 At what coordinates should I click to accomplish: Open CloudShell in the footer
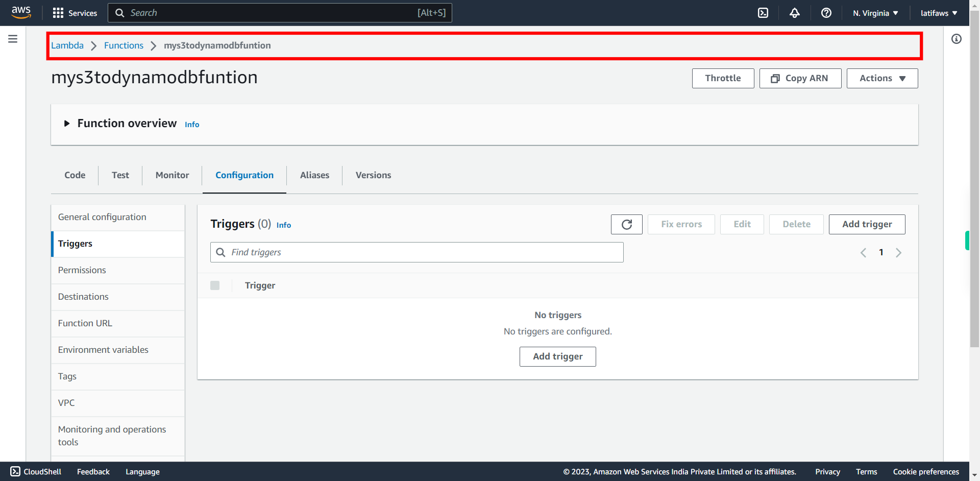(36, 472)
